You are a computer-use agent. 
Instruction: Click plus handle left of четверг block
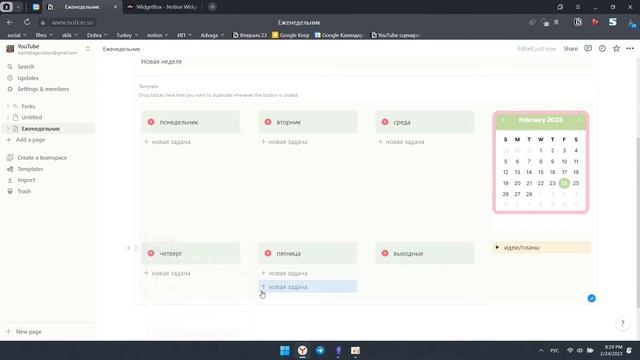point(128,248)
